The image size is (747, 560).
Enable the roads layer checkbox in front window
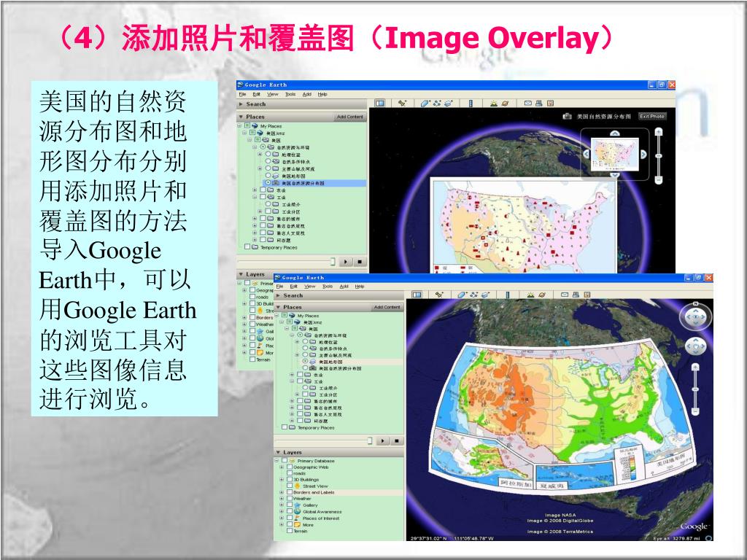click(289, 473)
